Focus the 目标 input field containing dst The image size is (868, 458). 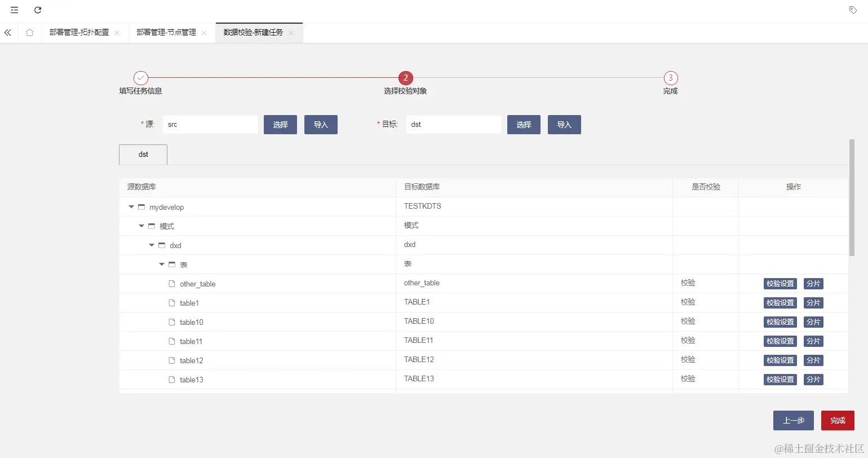click(454, 125)
